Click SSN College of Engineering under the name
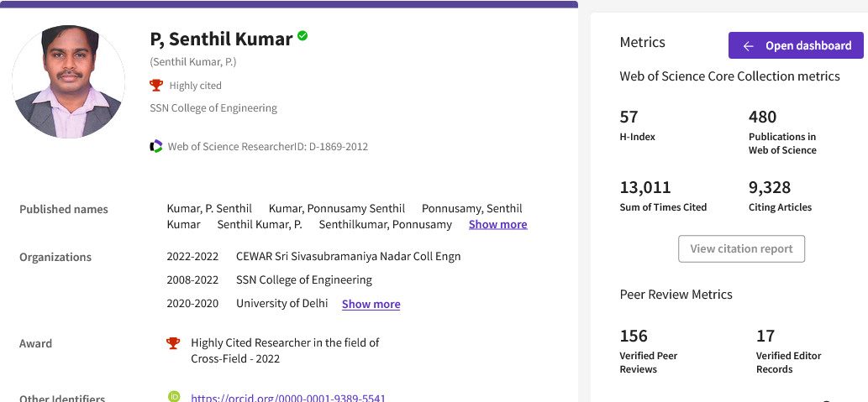The image size is (868, 402). pos(213,107)
